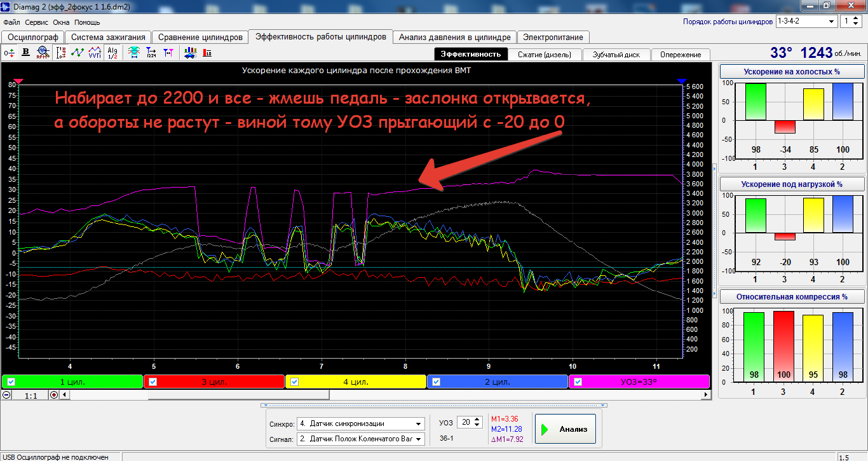Viewport: 868px width, 461px height.
Task: Open the firing order 1-3-4-2 dropdown
Action: tap(806, 21)
